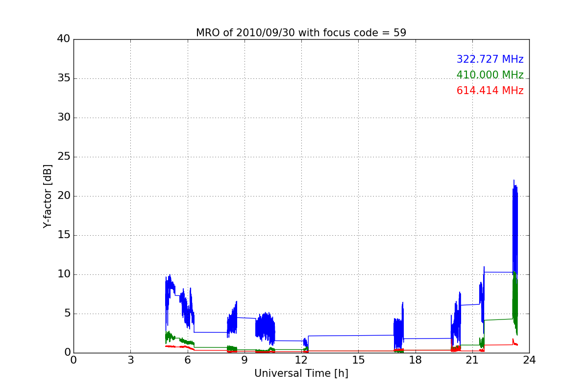
Task: Click the blue flat segment at 10 dB
Action: pos(498,272)
